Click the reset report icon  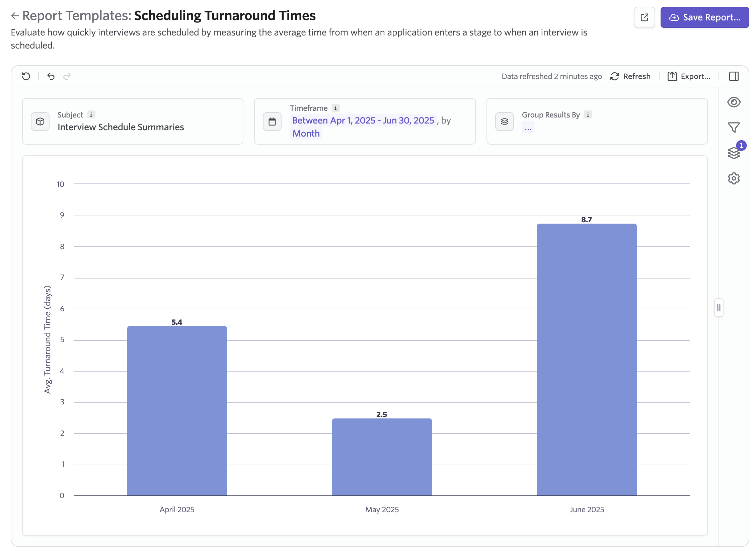pos(26,76)
